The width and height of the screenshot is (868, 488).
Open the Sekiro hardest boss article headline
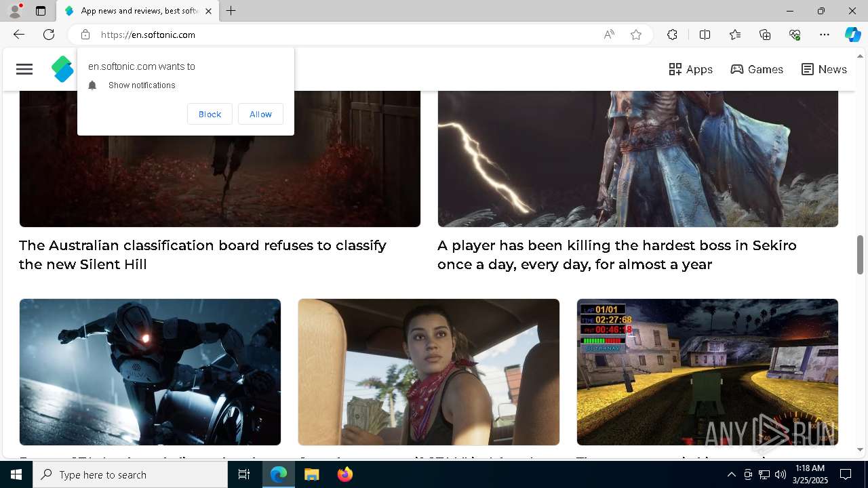pyautogui.click(x=617, y=255)
